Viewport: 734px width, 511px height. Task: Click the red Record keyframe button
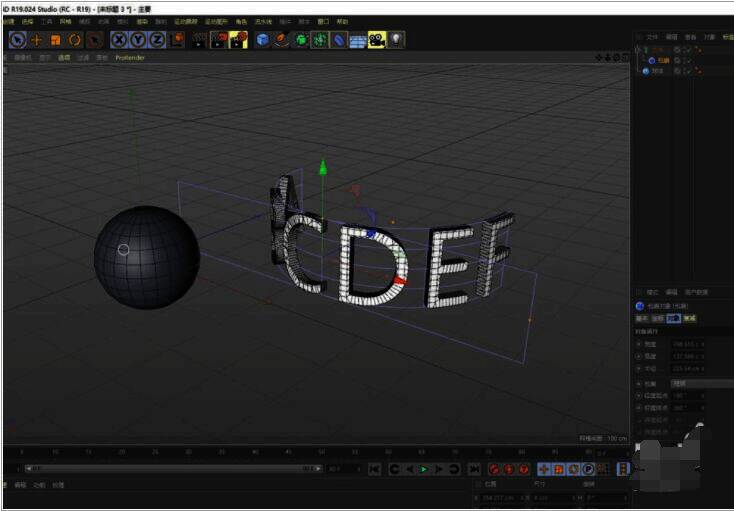click(x=493, y=469)
